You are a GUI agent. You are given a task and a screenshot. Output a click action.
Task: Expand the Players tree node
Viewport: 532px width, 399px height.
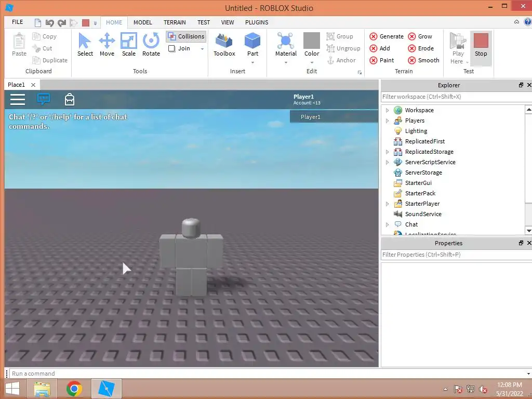tap(387, 121)
